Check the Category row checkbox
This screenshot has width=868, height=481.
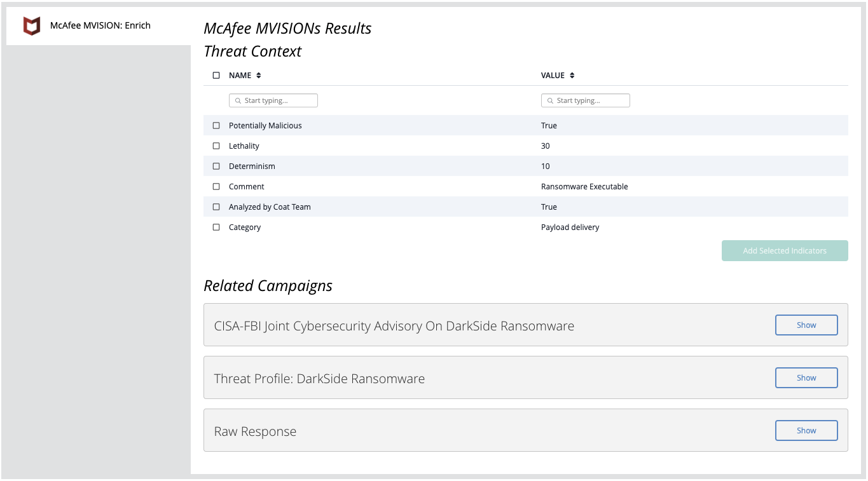pyautogui.click(x=216, y=227)
